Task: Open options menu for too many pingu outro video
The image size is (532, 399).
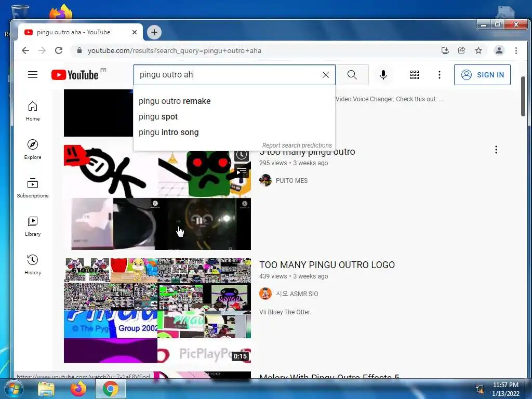Action: pos(496,150)
